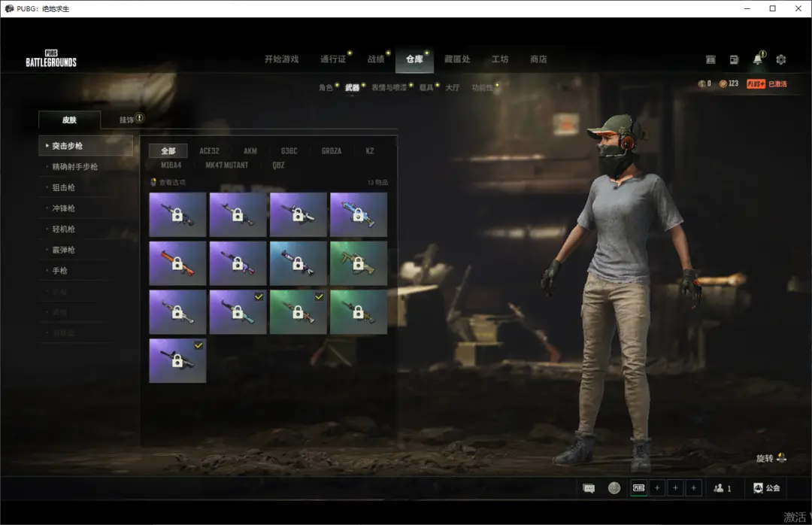Click the BP coin balance showing 123
Screen dimensions: 812x525
click(729, 83)
